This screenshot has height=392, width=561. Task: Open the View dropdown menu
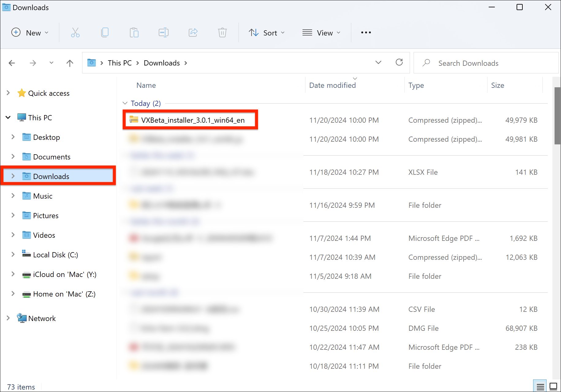(321, 33)
